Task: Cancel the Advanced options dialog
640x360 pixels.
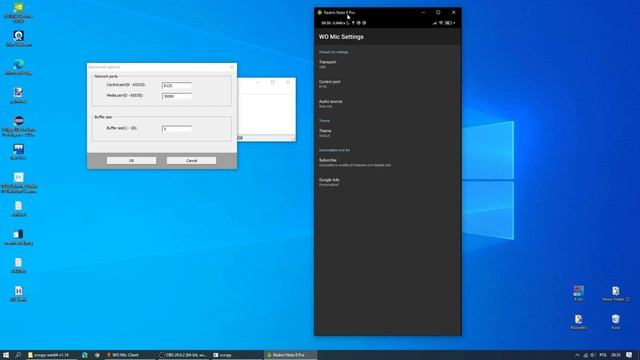Action: pos(191,160)
